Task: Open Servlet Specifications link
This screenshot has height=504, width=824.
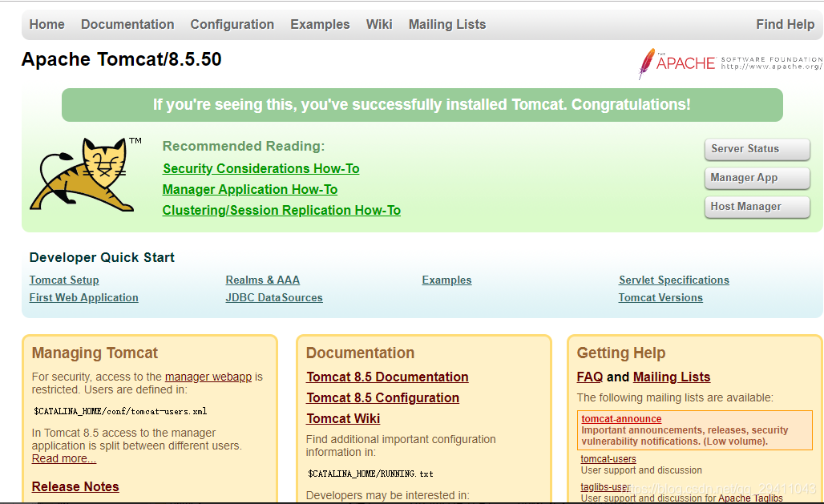Action: 674,280
